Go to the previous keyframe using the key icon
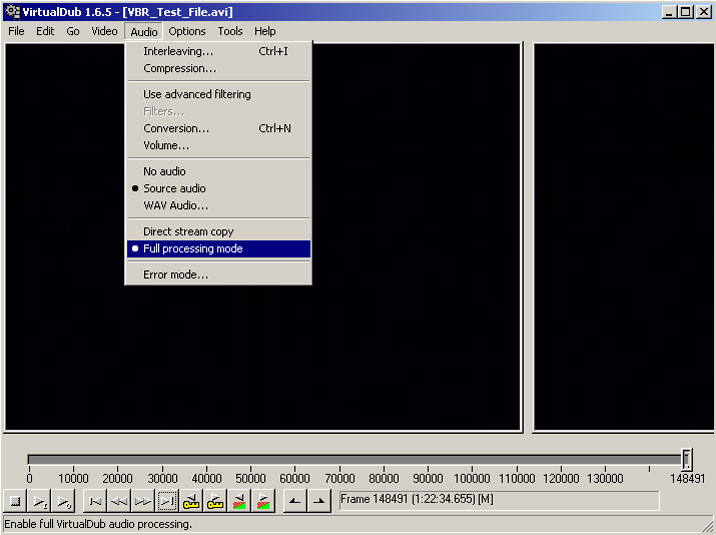Screen dimensions: 716x535 click(x=191, y=501)
